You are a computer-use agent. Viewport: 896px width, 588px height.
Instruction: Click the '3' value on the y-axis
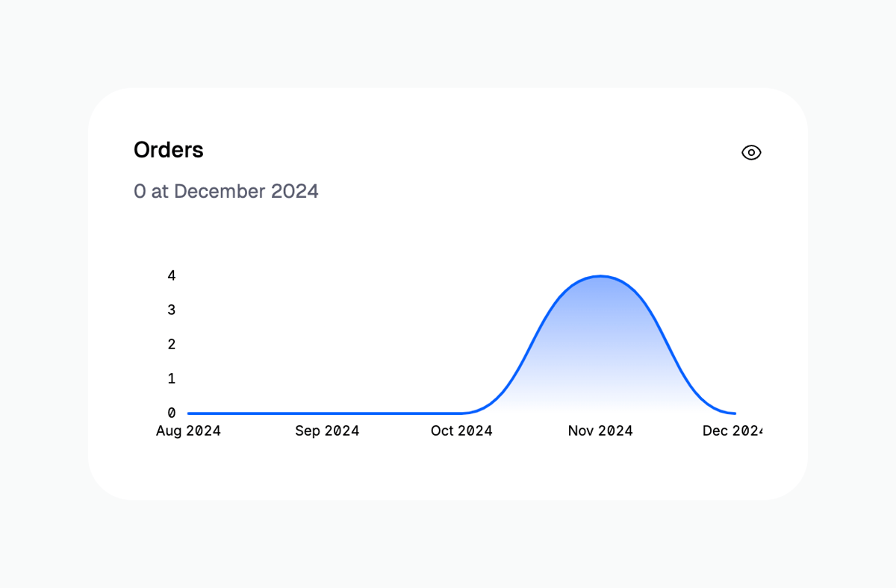171,310
